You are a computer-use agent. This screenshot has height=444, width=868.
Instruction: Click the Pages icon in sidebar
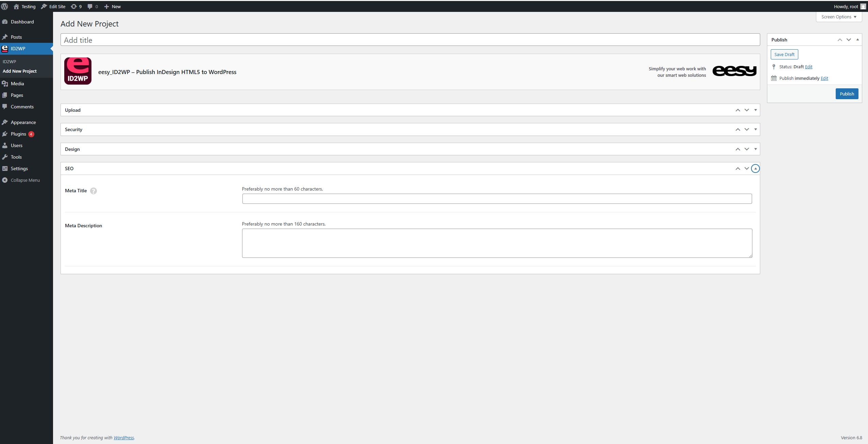(x=5, y=95)
